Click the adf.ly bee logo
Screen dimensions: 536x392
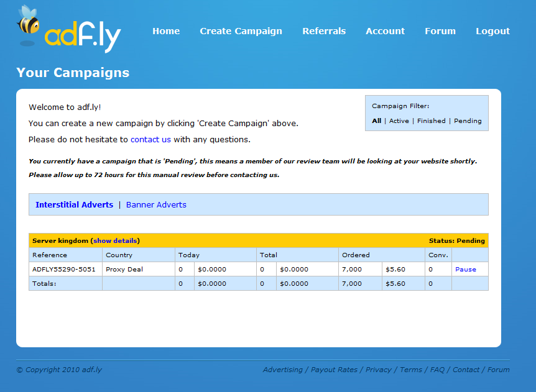pyautogui.click(x=68, y=29)
